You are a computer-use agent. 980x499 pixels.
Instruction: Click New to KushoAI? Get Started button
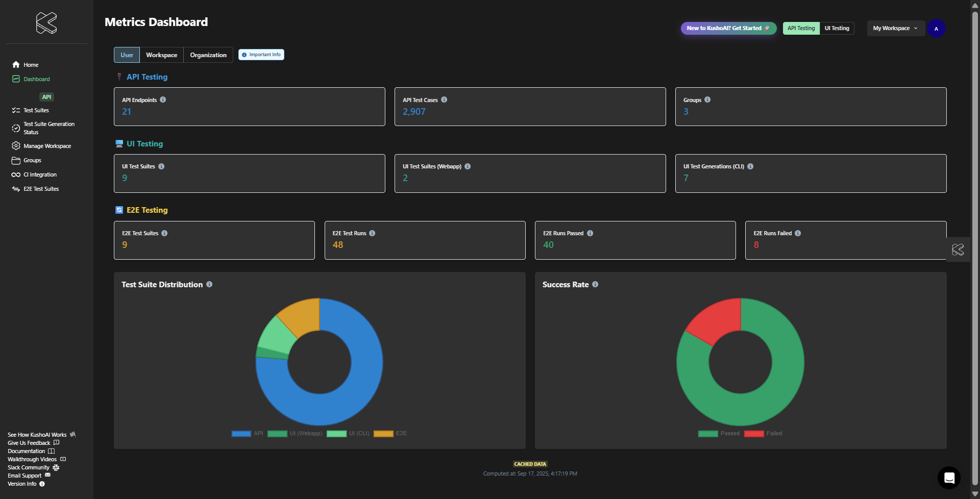coord(728,28)
